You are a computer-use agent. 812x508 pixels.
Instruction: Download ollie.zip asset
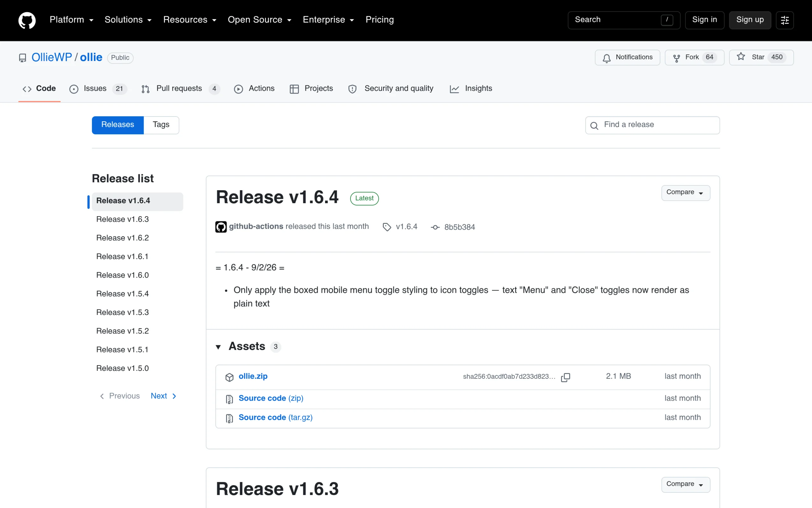(x=253, y=376)
